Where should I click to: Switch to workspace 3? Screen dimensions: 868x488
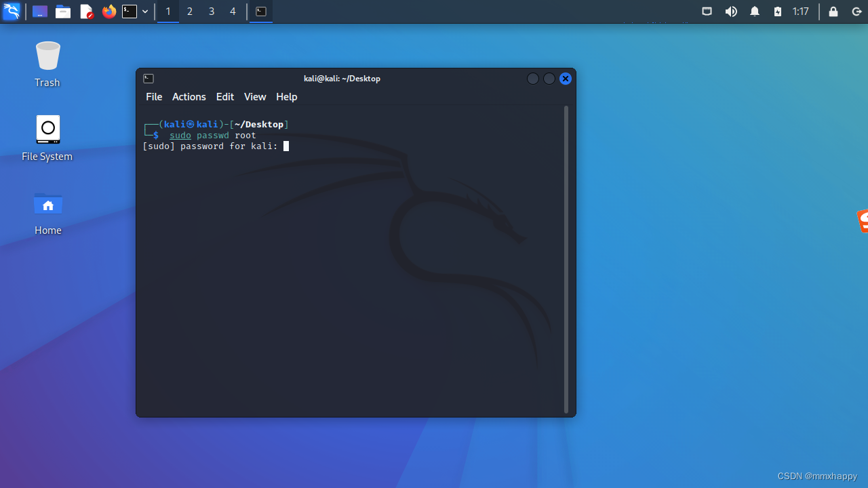(212, 12)
